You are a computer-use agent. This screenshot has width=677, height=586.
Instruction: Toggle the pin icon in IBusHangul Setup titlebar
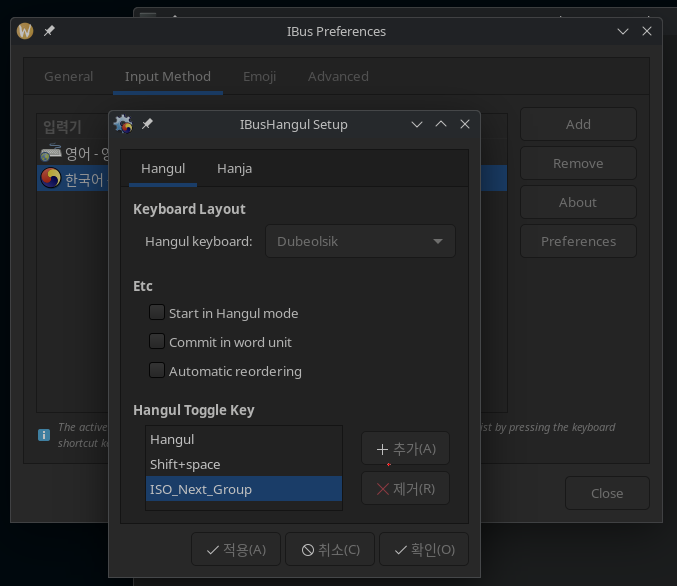point(147,124)
